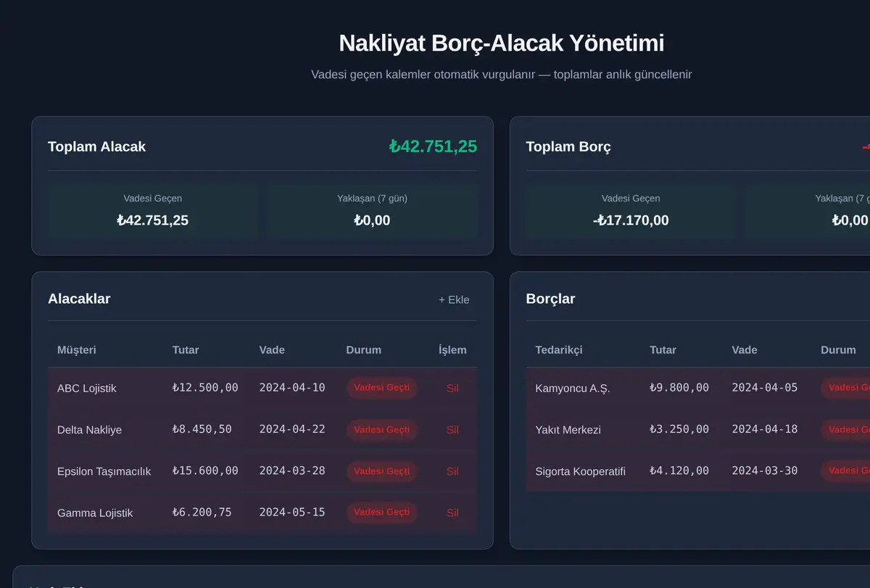870x588 pixels.
Task: Click the due date 2024-03-30
Action: pos(765,471)
